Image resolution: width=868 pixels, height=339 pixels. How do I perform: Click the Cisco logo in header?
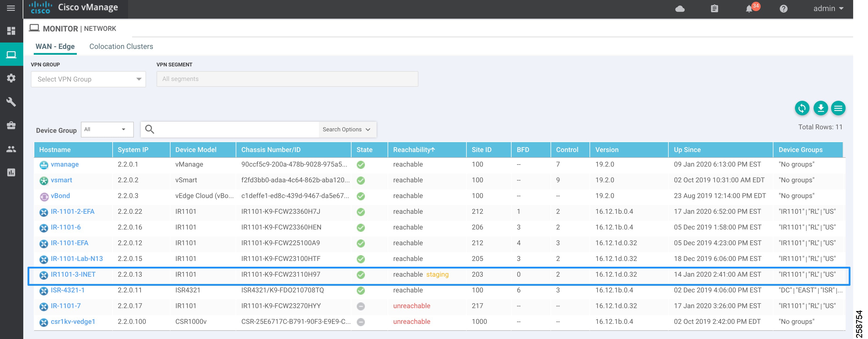pyautogui.click(x=40, y=7)
